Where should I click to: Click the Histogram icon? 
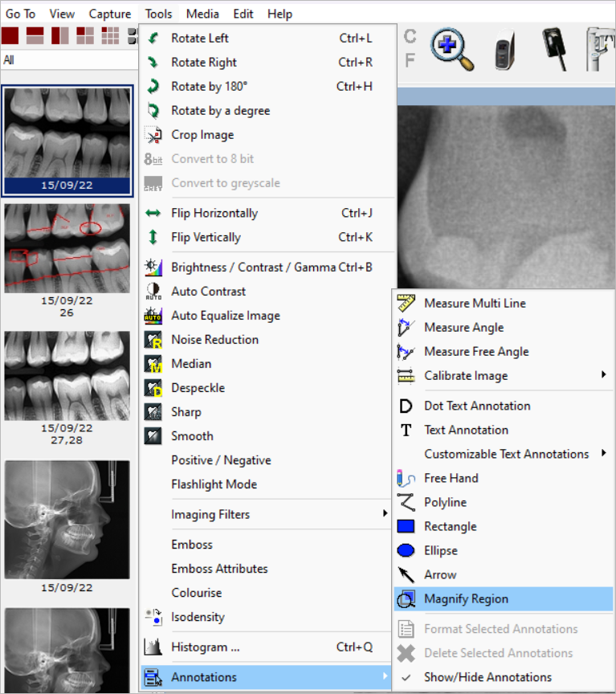153,647
